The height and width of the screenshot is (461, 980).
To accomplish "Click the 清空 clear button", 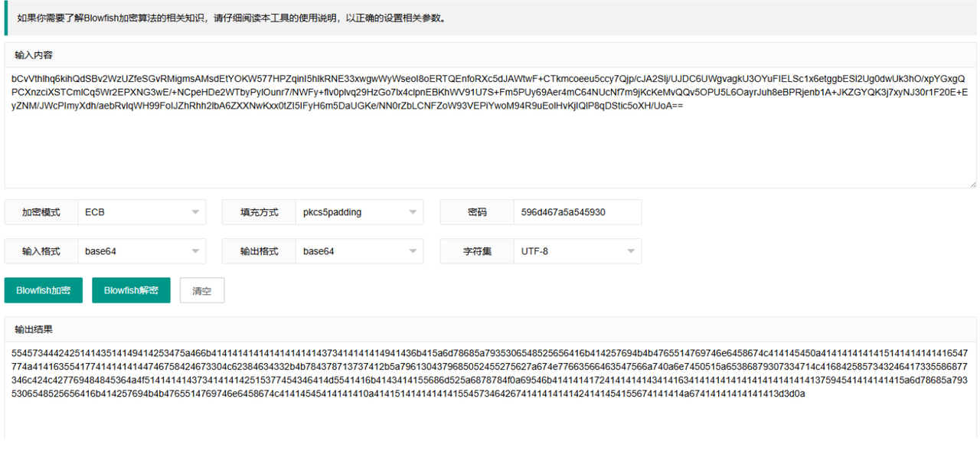I will 202,290.
